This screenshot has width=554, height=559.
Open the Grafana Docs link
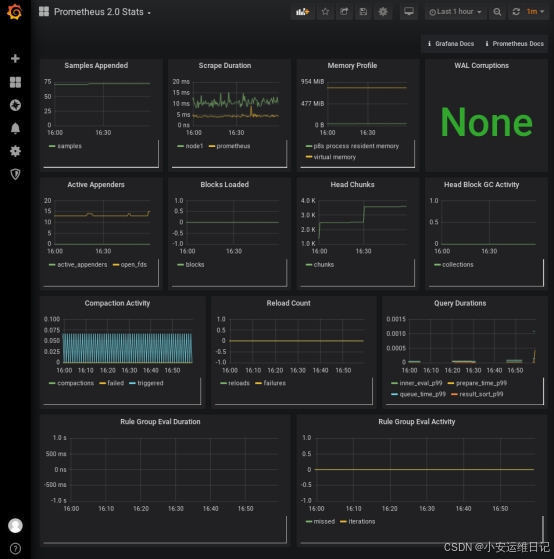coord(451,43)
